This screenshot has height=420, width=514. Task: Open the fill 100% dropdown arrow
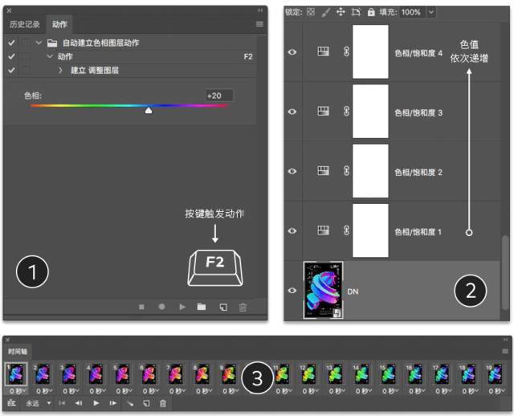[x=431, y=12]
